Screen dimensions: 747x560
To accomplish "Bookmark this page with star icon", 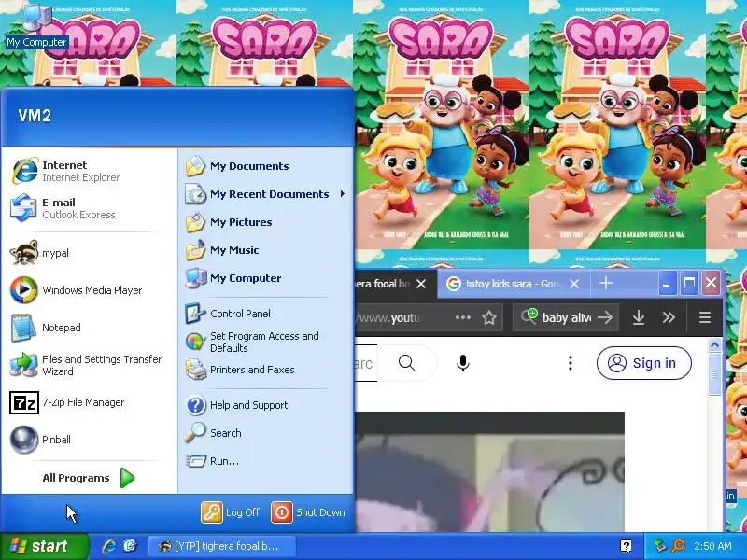I will click(x=489, y=317).
